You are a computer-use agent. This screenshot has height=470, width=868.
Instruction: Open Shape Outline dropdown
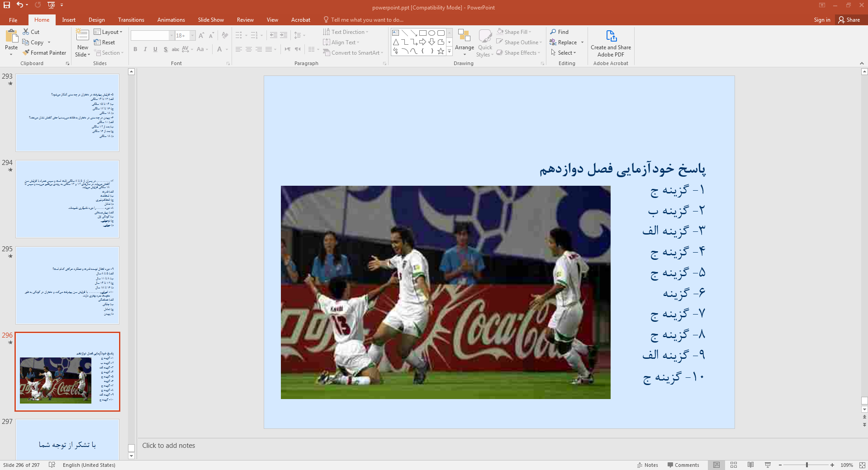(x=519, y=42)
